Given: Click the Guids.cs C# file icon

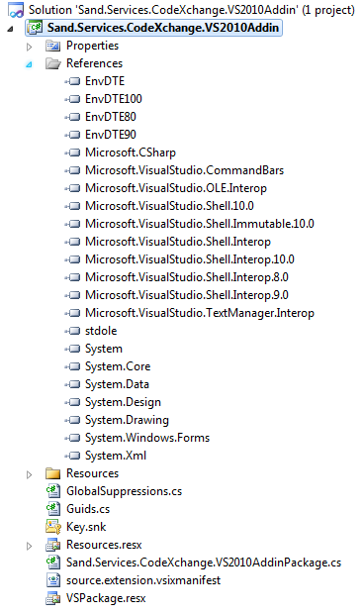Looking at the screenshot, I should pos(52,509).
